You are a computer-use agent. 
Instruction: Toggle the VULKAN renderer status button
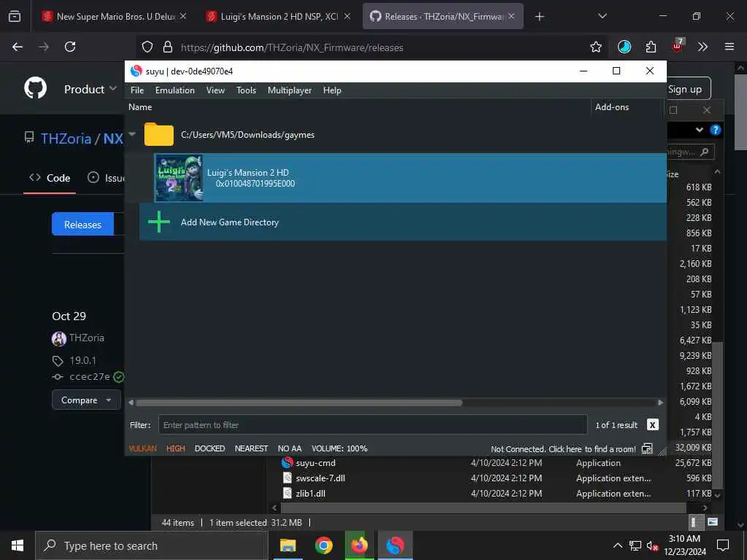point(142,448)
